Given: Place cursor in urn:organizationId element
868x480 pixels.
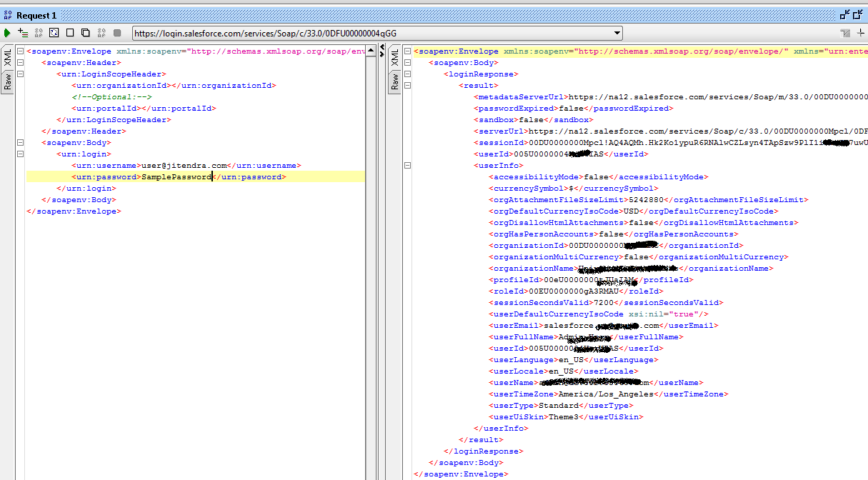Looking at the screenshot, I should [174, 86].
